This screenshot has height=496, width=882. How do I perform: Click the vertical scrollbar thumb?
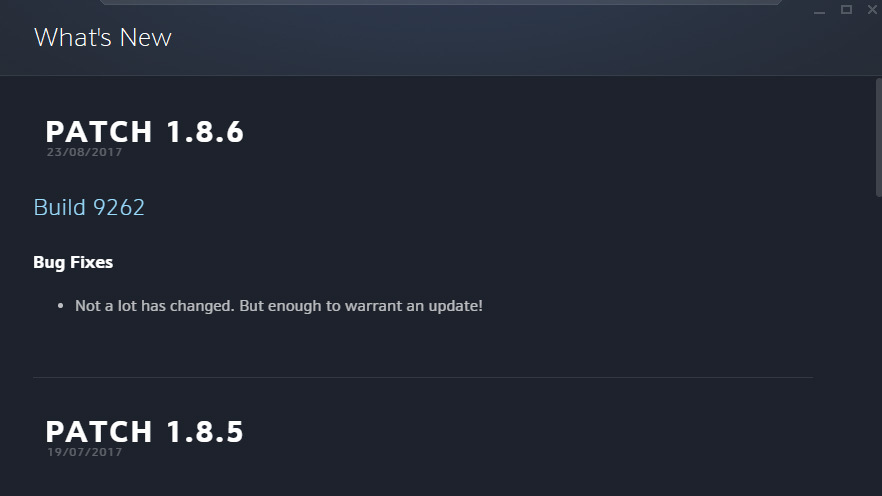click(x=879, y=138)
